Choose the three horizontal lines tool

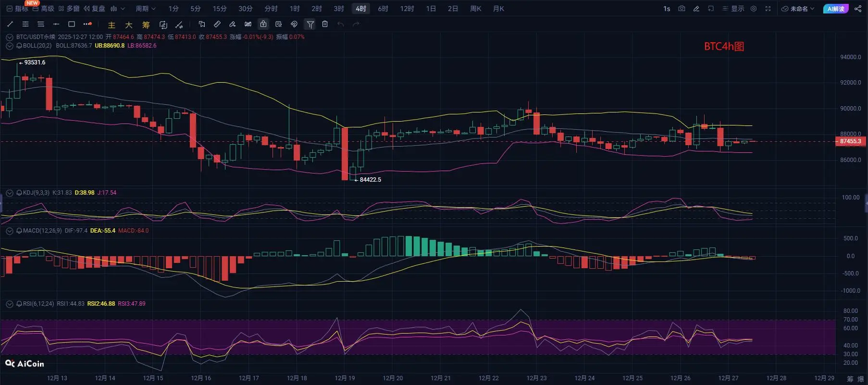pyautogui.click(x=41, y=24)
